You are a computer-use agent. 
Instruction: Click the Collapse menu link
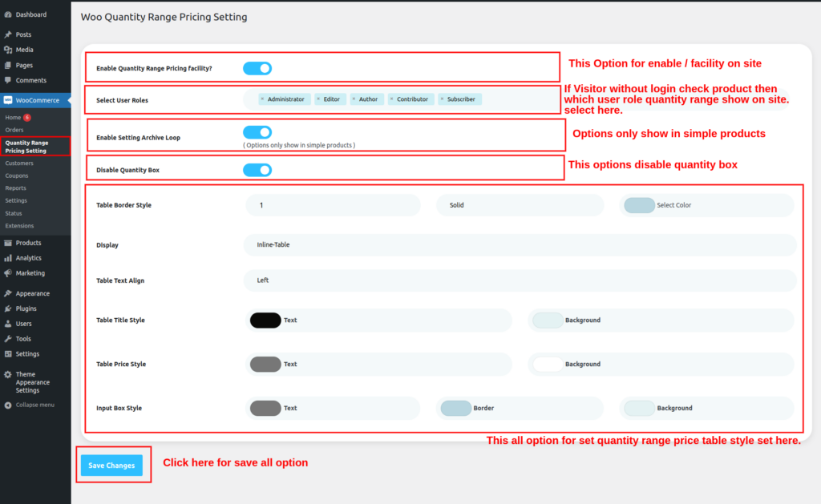(x=35, y=405)
